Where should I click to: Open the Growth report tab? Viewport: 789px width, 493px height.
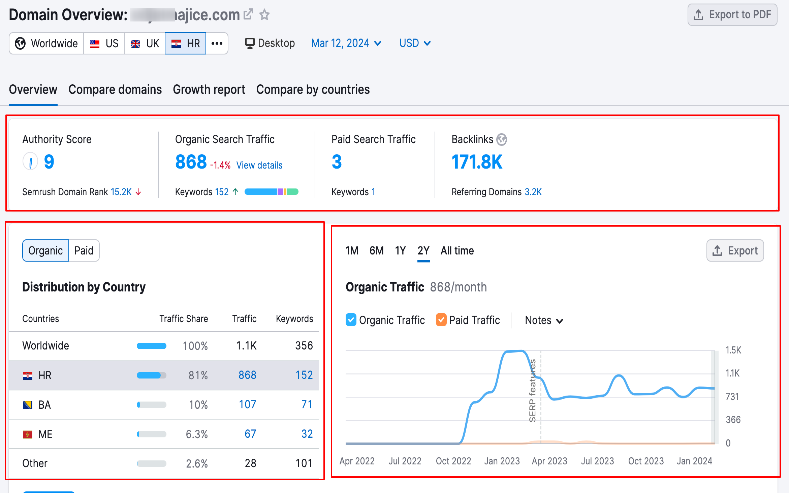click(209, 90)
